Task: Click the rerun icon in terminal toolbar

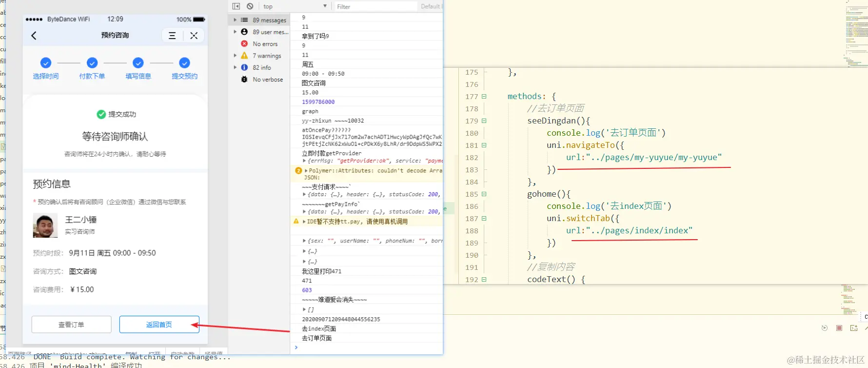Action: (x=825, y=328)
